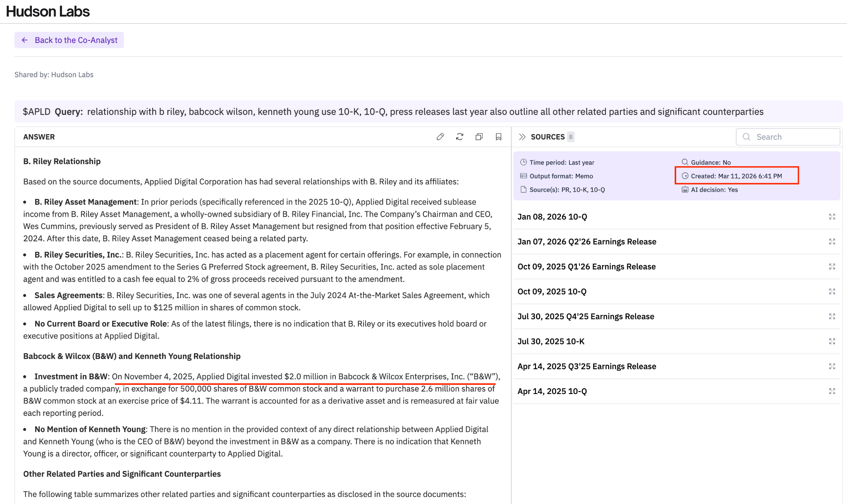847x504 pixels.
Task: Click the pencil edit icon in Answer header
Action: pyautogui.click(x=440, y=137)
